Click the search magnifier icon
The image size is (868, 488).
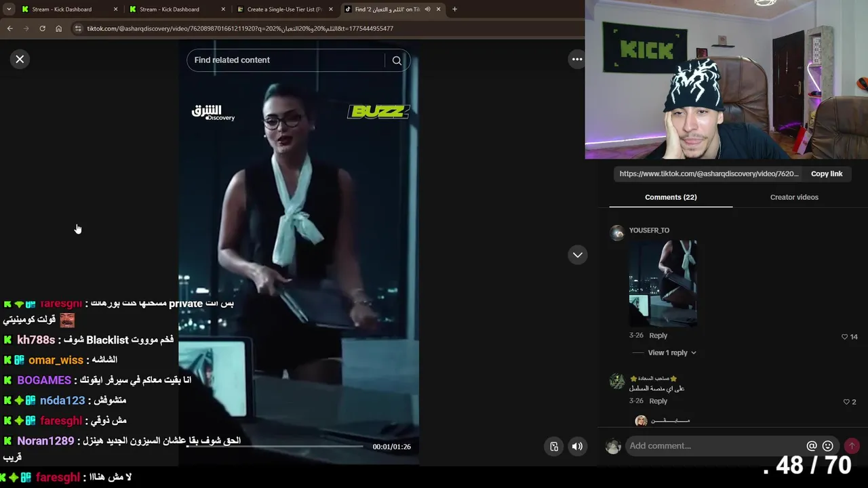point(397,60)
